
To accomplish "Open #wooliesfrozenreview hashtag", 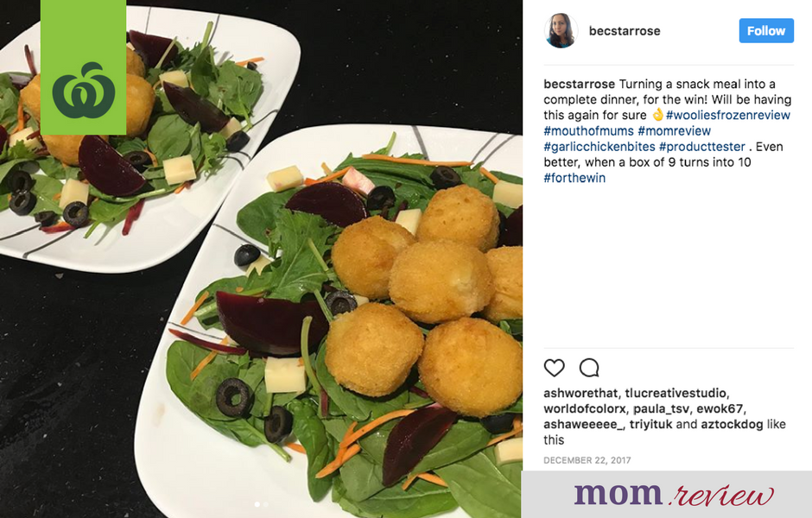I will [x=727, y=115].
